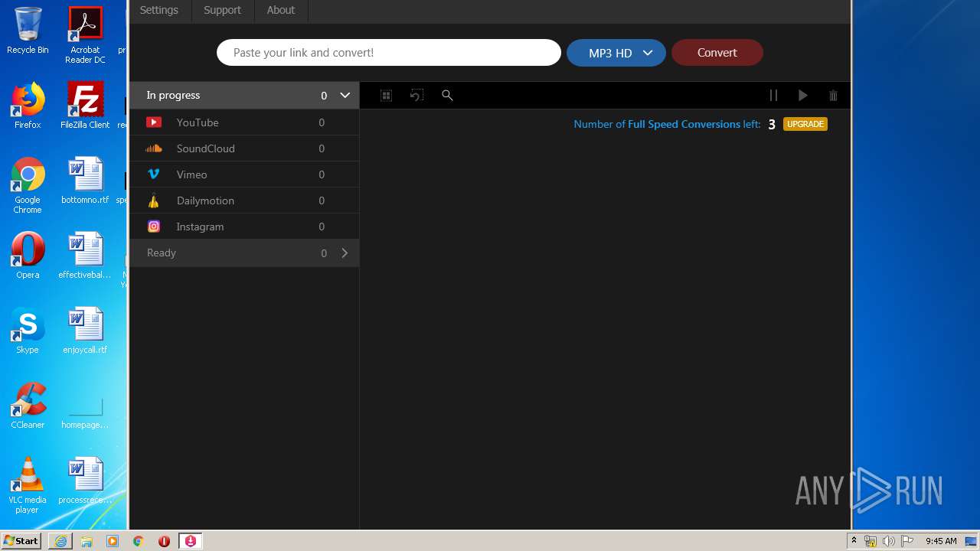Click the search magnifier icon
This screenshot has width=980, height=551.
tap(447, 96)
